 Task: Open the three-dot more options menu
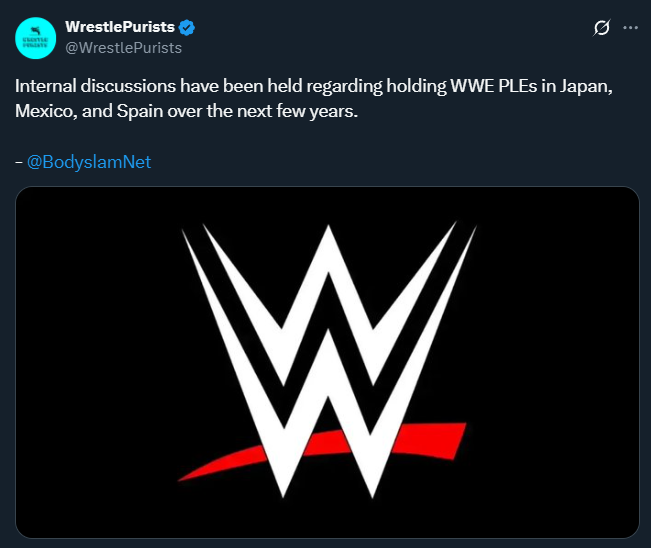[630, 28]
